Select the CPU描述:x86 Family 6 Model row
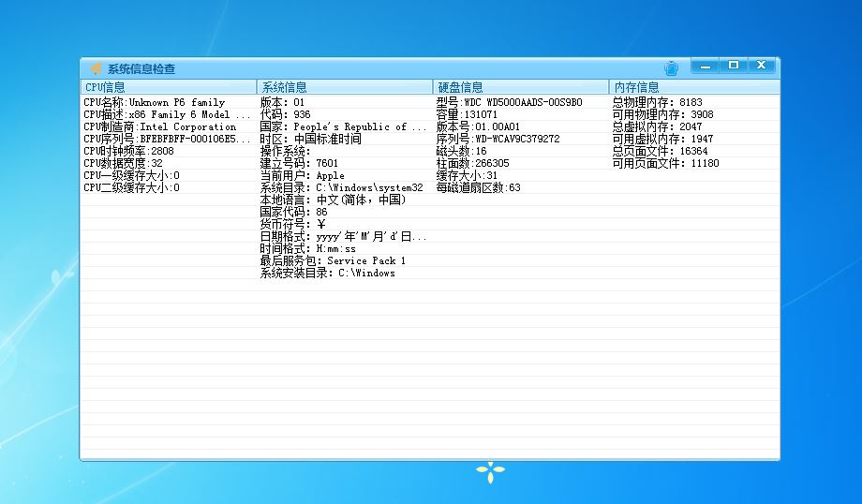Screen dimensions: 862x504 coord(167,114)
